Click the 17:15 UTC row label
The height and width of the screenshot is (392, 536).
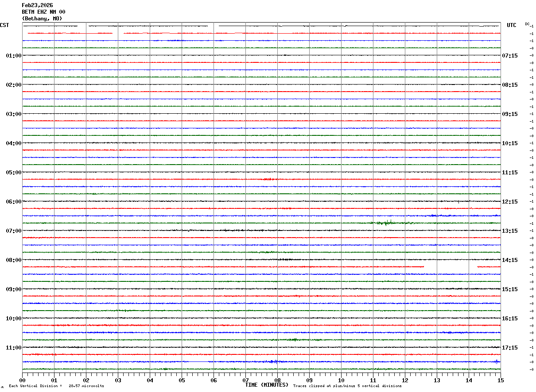[x=510, y=348]
